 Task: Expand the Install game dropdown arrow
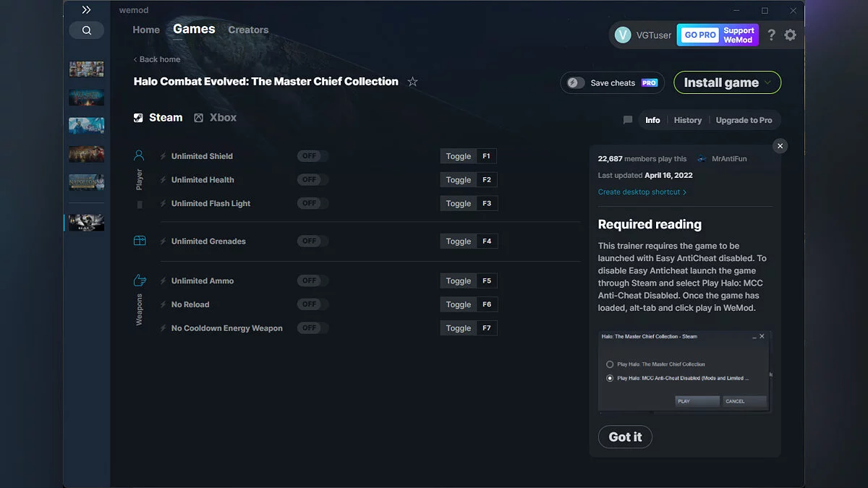[x=767, y=82]
